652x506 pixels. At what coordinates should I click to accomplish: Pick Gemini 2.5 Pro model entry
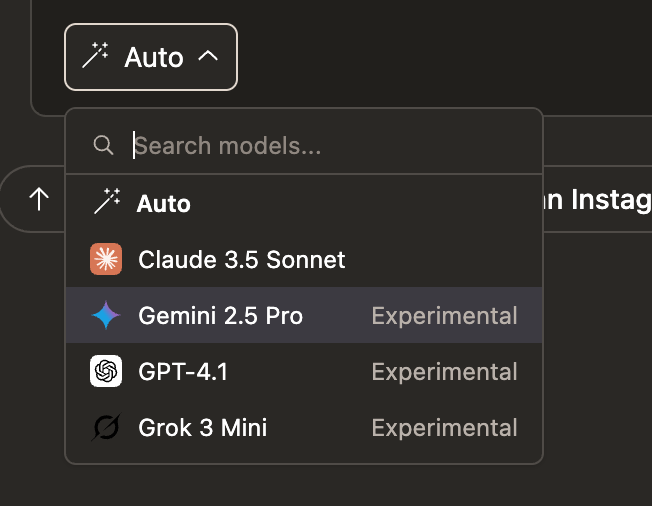point(220,316)
